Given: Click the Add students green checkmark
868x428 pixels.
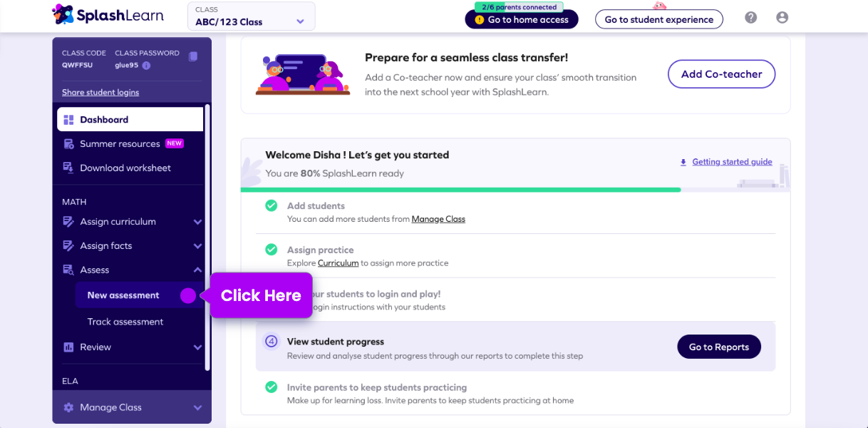Looking at the screenshot, I should [x=272, y=205].
